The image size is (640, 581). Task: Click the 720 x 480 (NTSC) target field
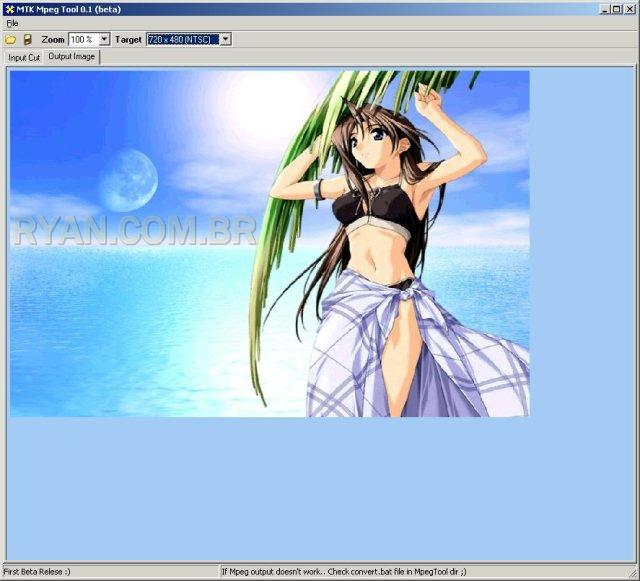(x=182, y=39)
